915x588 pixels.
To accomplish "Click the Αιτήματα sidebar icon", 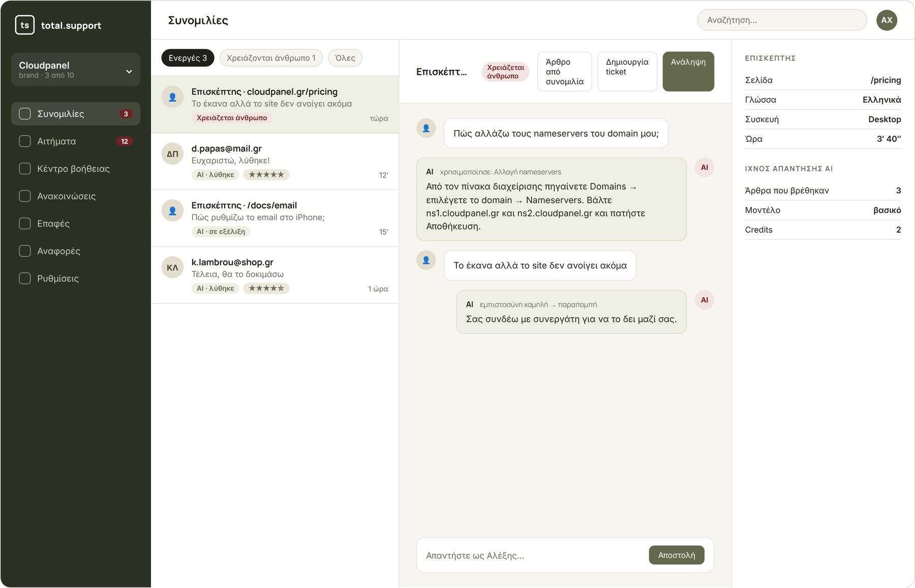I will click(x=25, y=141).
